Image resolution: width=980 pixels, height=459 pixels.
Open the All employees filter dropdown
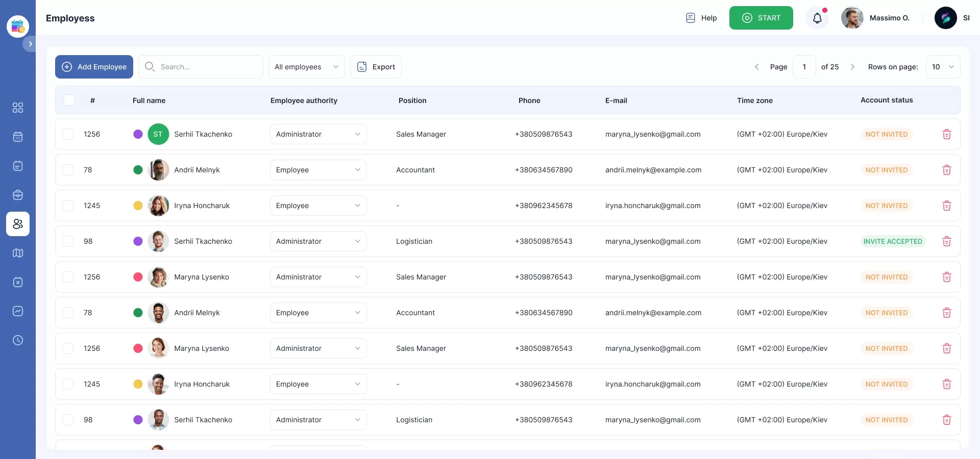pos(306,67)
